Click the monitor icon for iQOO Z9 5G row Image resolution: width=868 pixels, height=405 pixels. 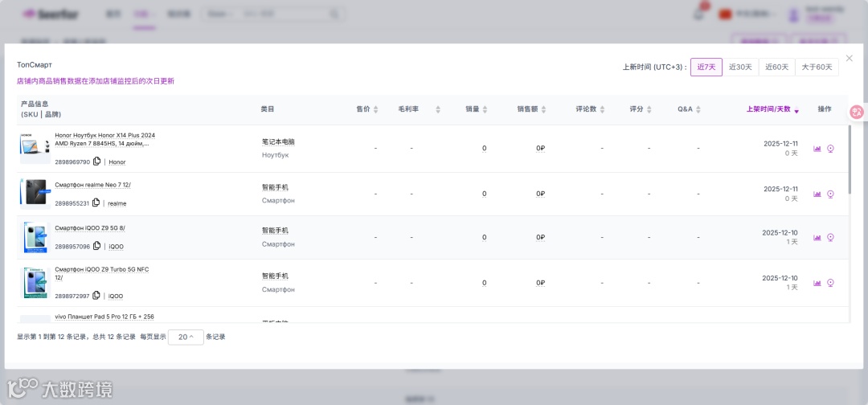click(x=830, y=237)
